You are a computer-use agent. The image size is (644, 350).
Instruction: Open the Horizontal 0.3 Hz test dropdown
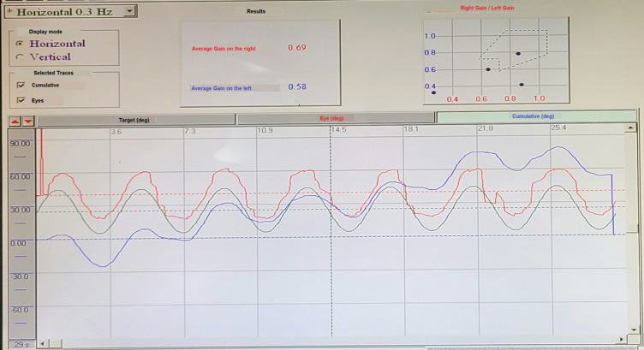click(x=128, y=11)
